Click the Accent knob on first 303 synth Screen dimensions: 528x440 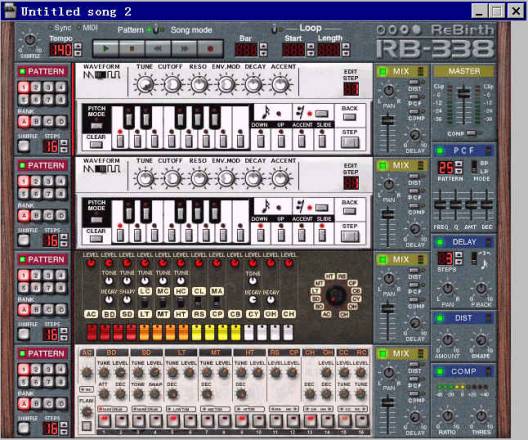(x=280, y=84)
